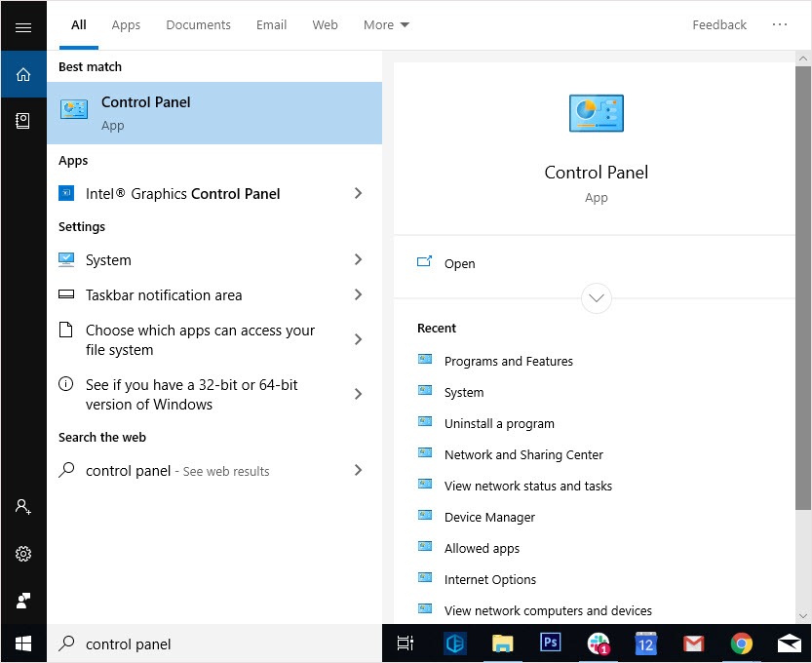The height and width of the screenshot is (663, 812).
Task: Click the magnifier icon beside web results
Action: pos(66,470)
